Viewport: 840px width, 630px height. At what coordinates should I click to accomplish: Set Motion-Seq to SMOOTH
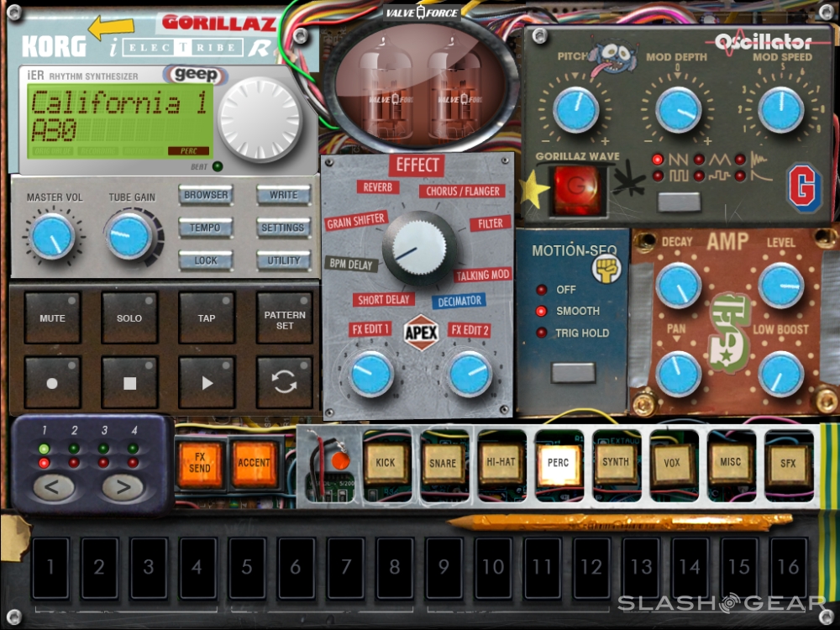click(542, 312)
